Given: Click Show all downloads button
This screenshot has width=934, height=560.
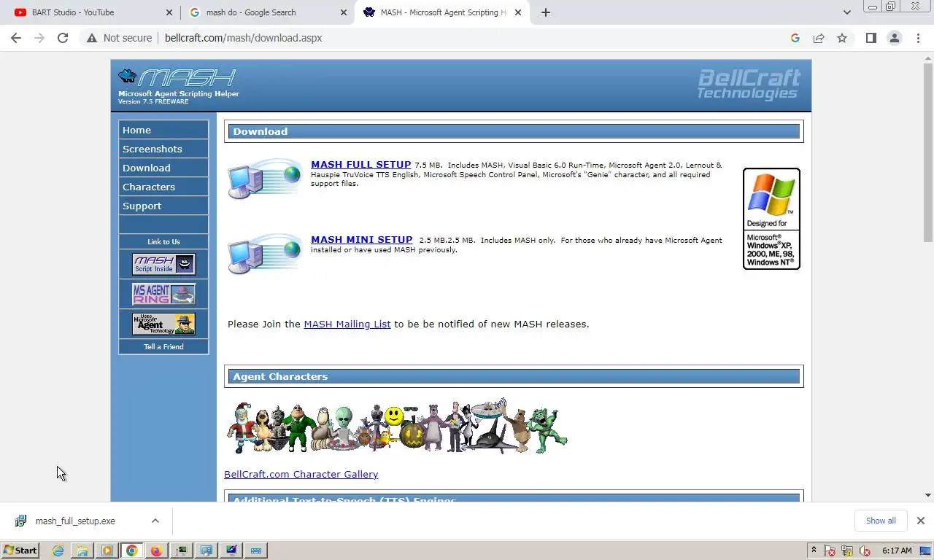Looking at the screenshot, I should (x=881, y=521).
